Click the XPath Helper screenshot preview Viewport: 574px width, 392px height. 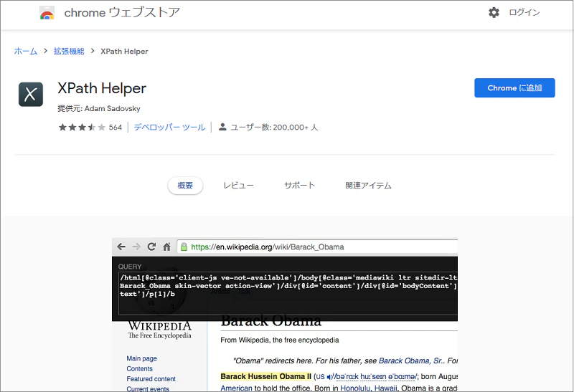tap(285, 315)
